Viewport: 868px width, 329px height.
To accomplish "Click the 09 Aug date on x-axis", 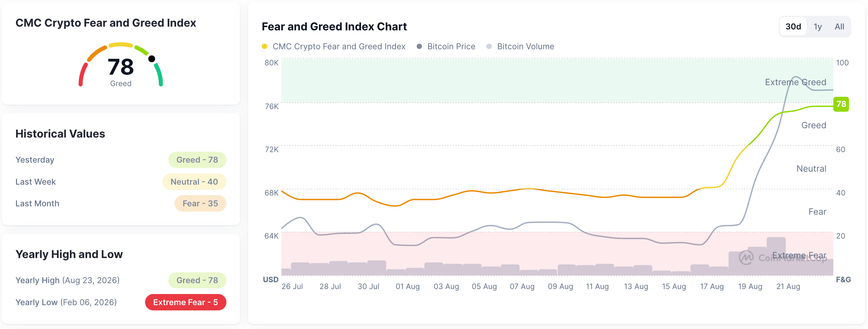I will pos(560,286).
